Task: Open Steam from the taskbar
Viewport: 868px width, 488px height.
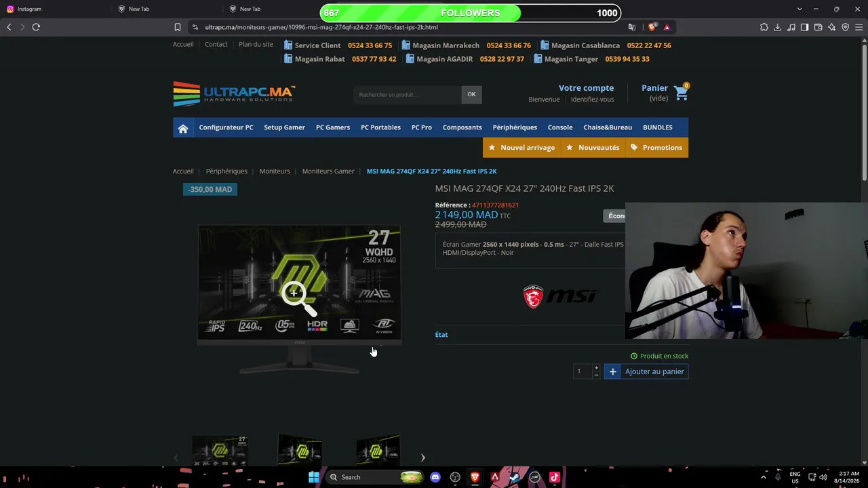Action: pos(515,477)
